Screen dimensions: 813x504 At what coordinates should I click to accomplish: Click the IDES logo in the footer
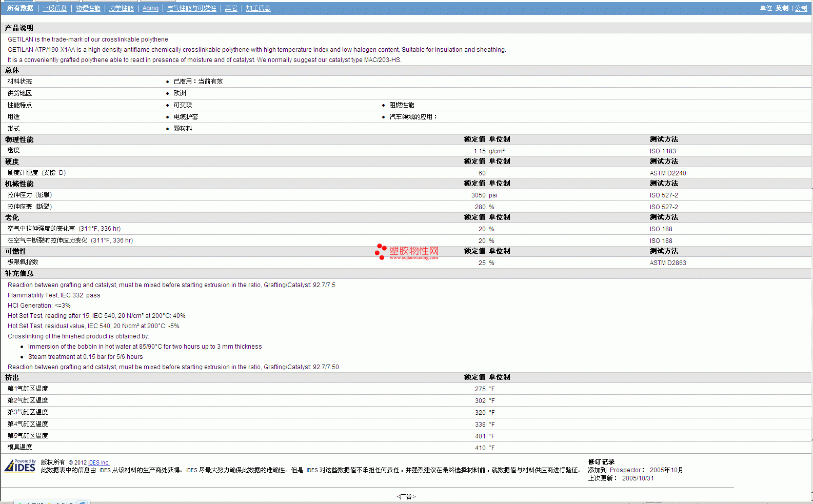click(x=20, y=466)
